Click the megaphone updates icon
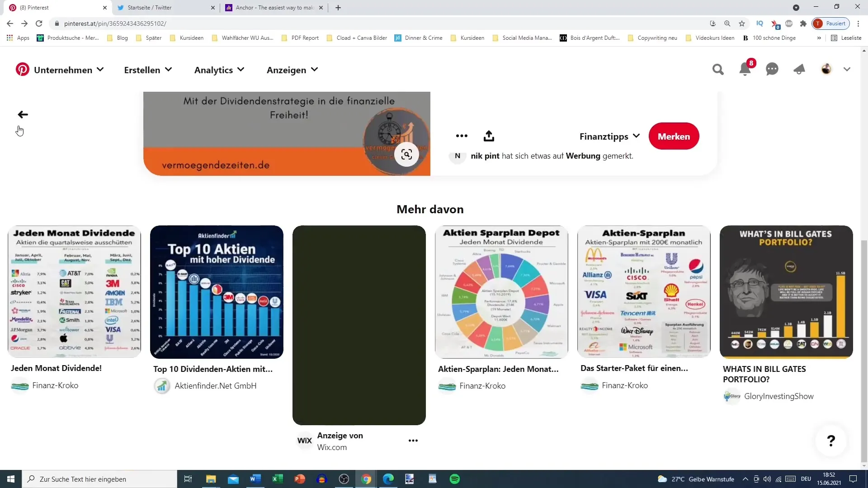The width and height of the screenshot is (868, 488). (799, 69)
